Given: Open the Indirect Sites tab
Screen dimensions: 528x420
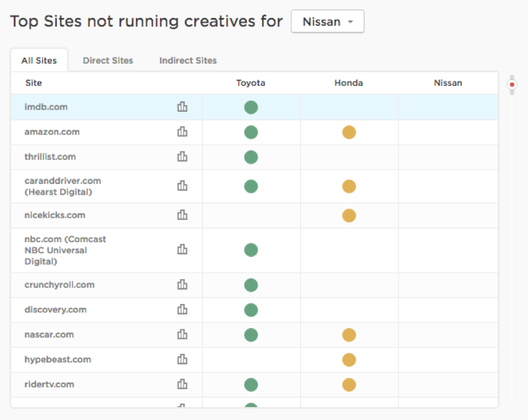Looking at the screenshot, I should 187,61.
